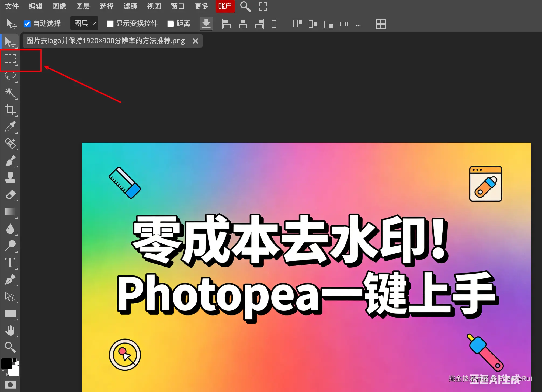Pick the Hand pan tool
542x392 pixels.
coord(10,330)
